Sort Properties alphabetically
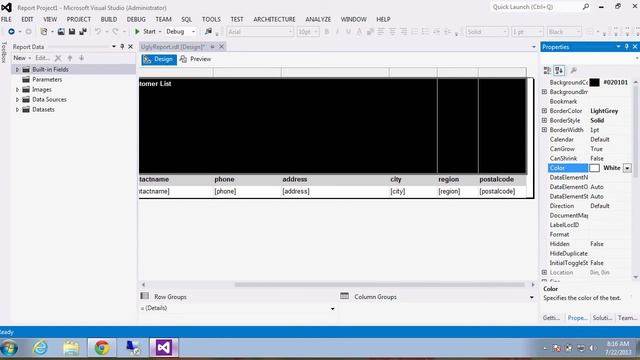This screenshot has height=360, width=640. point(559,70)
